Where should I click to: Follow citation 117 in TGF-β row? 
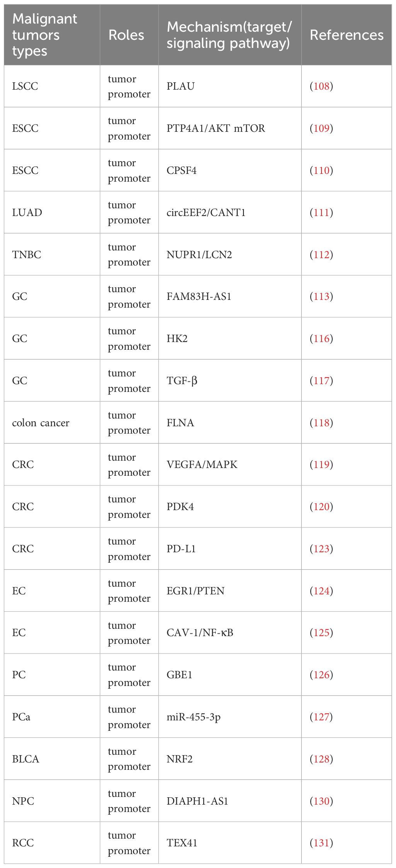coord(321,381)
